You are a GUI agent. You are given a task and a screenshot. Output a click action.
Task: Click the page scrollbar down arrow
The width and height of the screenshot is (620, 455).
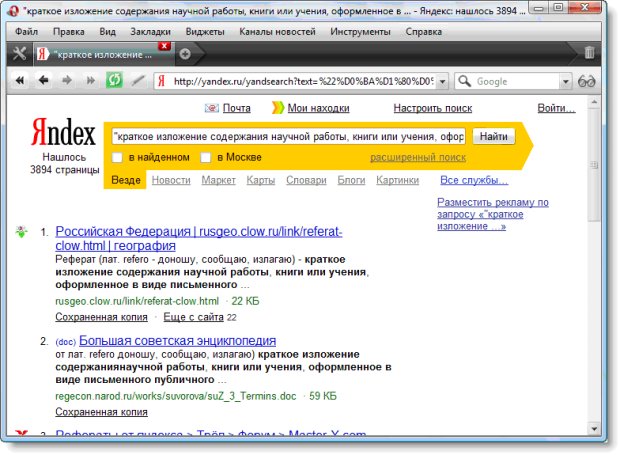[594, 429]
